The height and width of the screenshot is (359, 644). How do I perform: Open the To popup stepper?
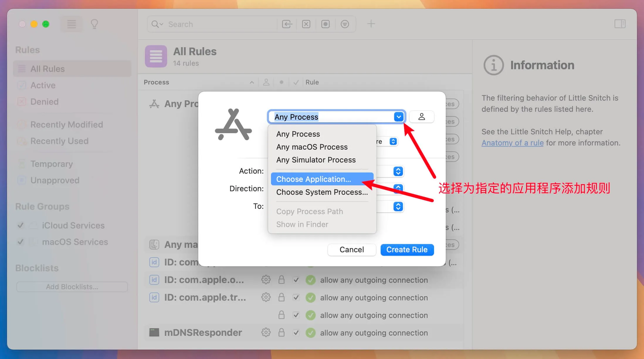tap(398, 206)
